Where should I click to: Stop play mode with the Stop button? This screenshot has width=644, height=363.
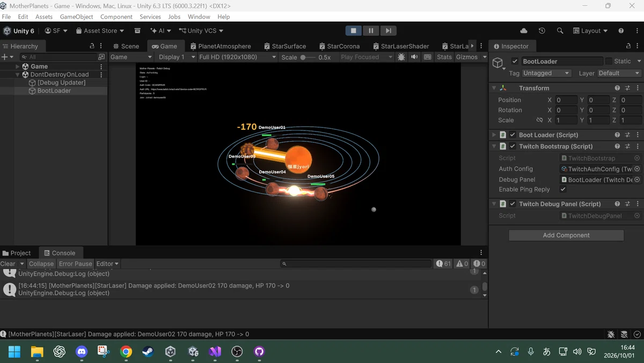[x=353, y=31]
